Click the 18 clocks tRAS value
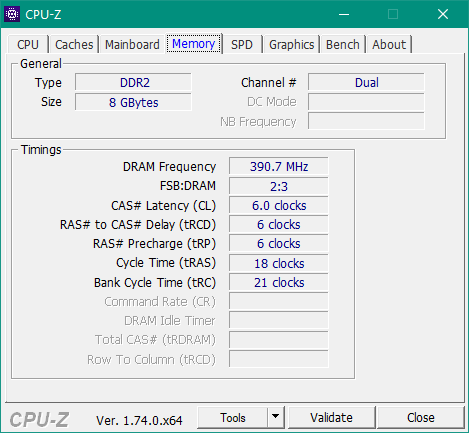 click(279, 263)
